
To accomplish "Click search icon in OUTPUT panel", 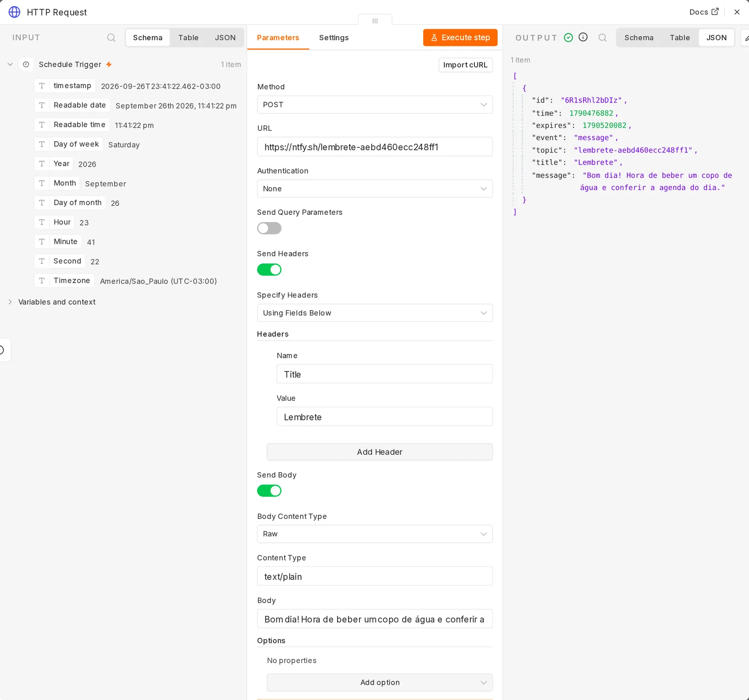I will 602,37.
